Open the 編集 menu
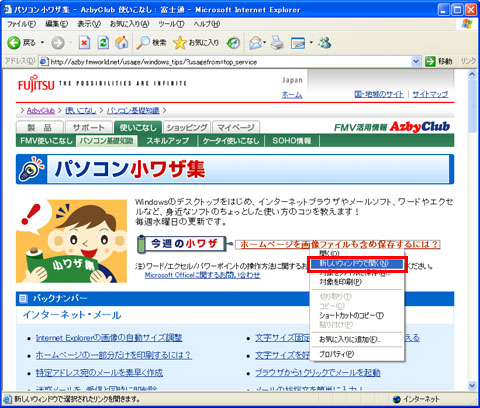Screen dimensions: 480x408 [56, 24]
